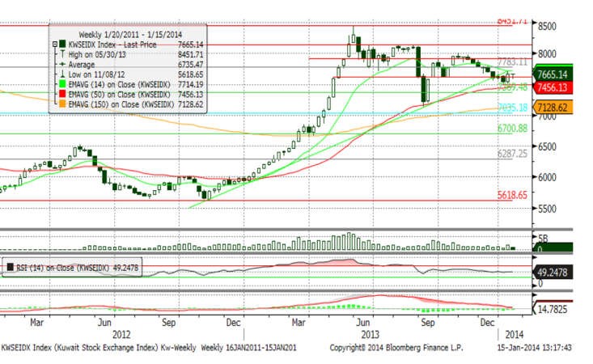Click the Average marker icon in the legend
The image size is (593, 364).
(62, 64)
